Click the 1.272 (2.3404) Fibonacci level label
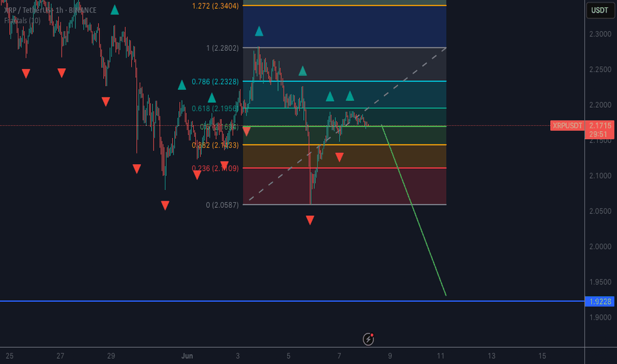This screenshot has width=617, height=364. 215,6
